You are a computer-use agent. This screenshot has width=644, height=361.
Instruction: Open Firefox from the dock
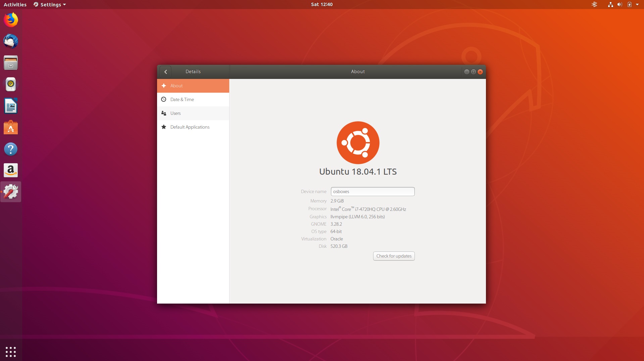[11, 20]
